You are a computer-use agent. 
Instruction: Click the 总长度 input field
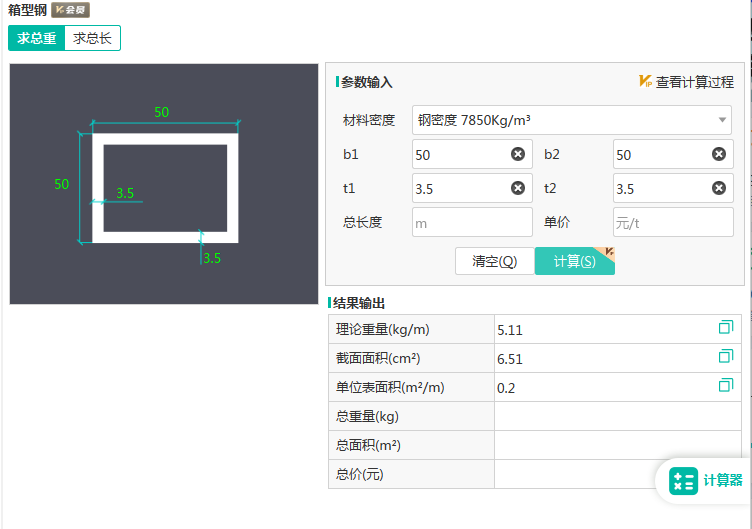[x=472, y=223]
